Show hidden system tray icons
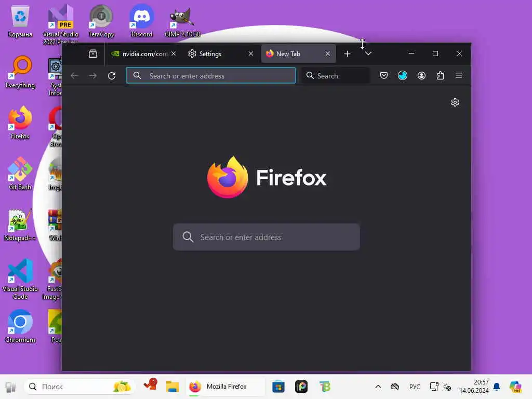532x399 pixels. tap(378, 387)
